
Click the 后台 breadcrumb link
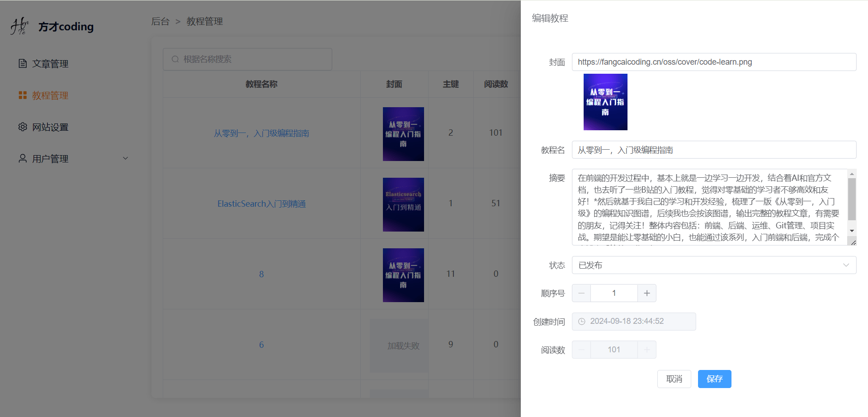(160, 21)
